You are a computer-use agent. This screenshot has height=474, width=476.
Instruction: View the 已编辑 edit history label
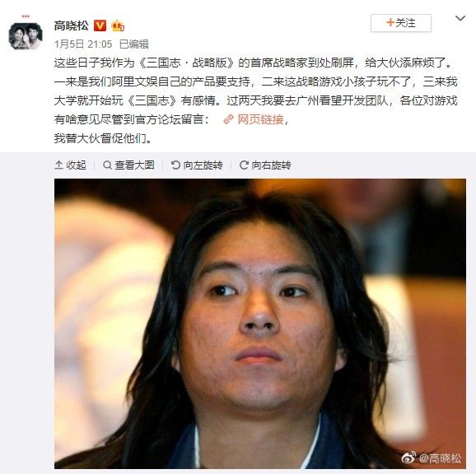[x=134, y=44]
